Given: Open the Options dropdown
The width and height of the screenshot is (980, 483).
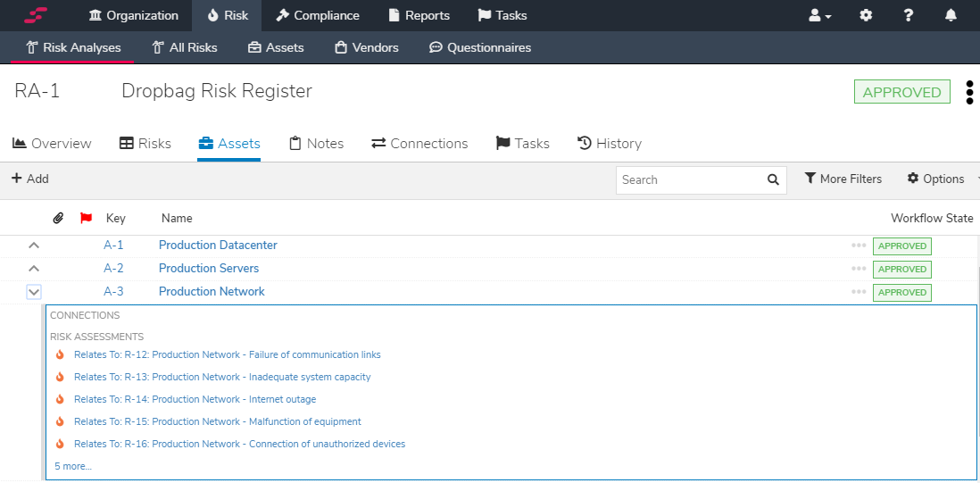Looking at the screenshot, I should 935,179.
